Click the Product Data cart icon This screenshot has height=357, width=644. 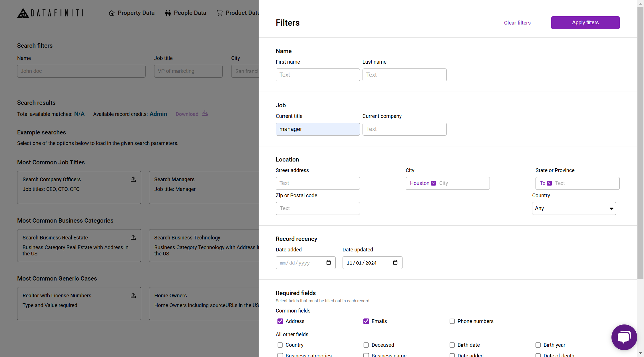coord(220,13)
